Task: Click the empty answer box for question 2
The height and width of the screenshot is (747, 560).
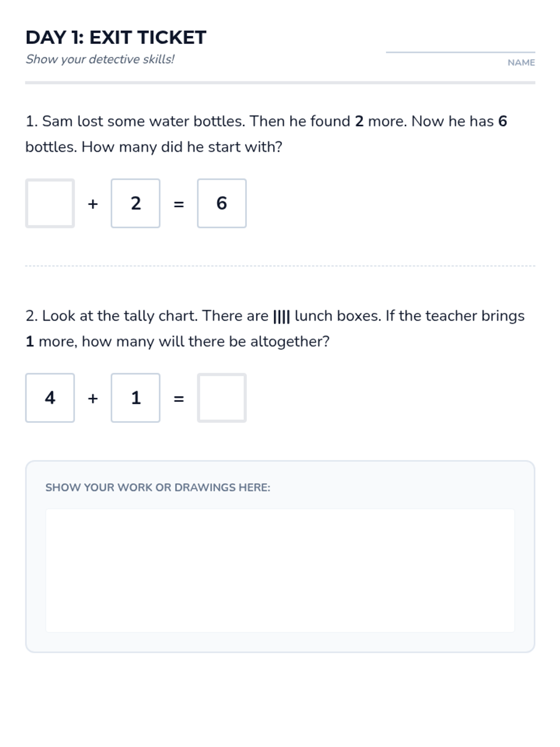Action: click(222, 398)
